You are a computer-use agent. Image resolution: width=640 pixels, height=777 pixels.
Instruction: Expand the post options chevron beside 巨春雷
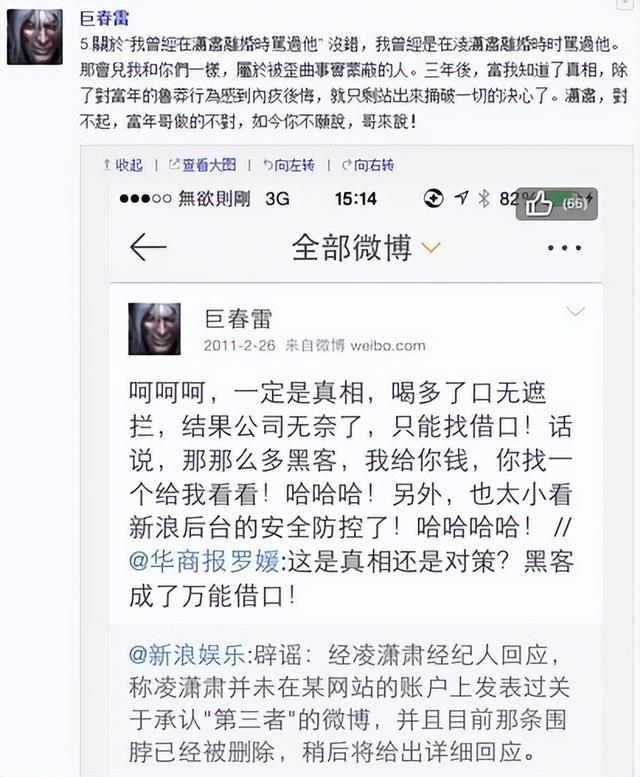(x=576, y=311)
